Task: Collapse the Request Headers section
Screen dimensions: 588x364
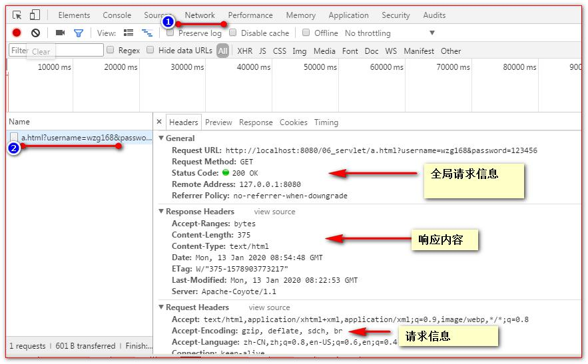Action: coord(161,307)
